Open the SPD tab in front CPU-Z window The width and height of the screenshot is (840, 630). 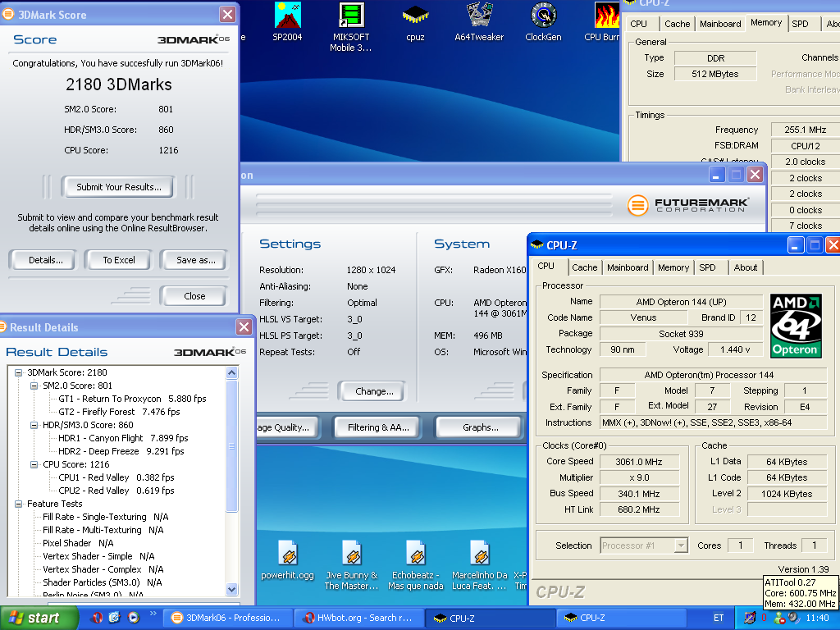[x=707, y=267]
